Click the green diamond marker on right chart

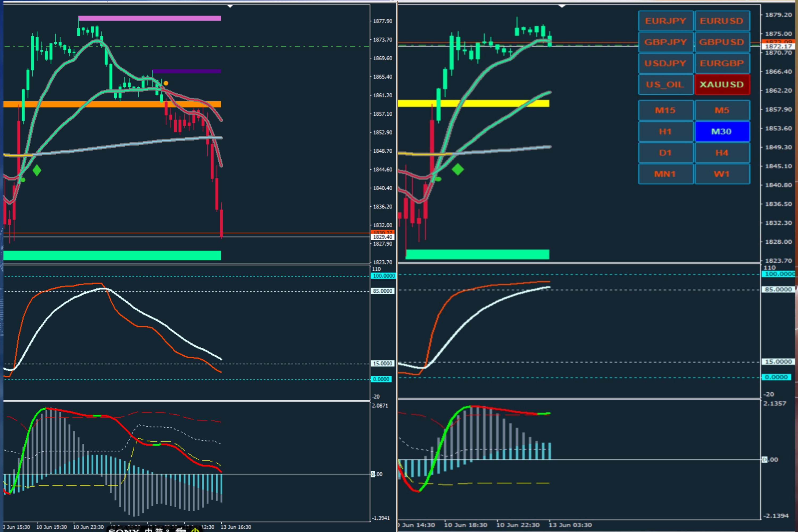point(458,169)
